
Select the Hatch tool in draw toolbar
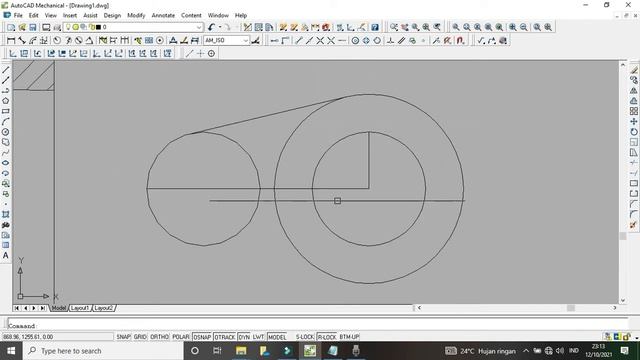(x=6, y=214)
